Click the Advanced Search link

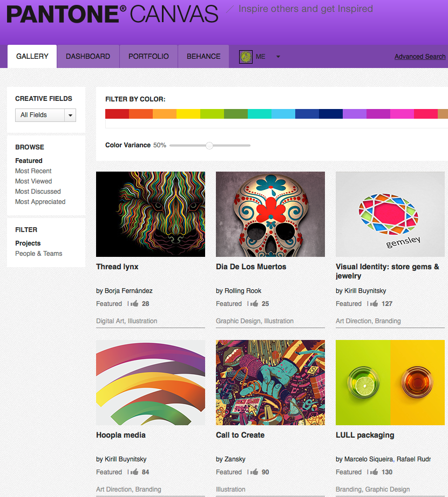420,57
